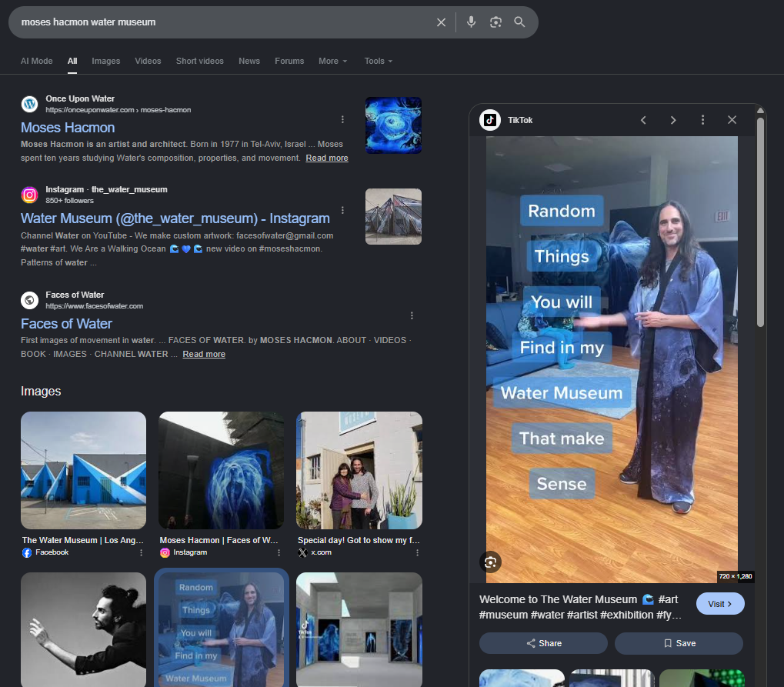784x687 pixels.
Task: Open the highlighted Random Things TikTok image tile
Action: click(x=221, y=629)
